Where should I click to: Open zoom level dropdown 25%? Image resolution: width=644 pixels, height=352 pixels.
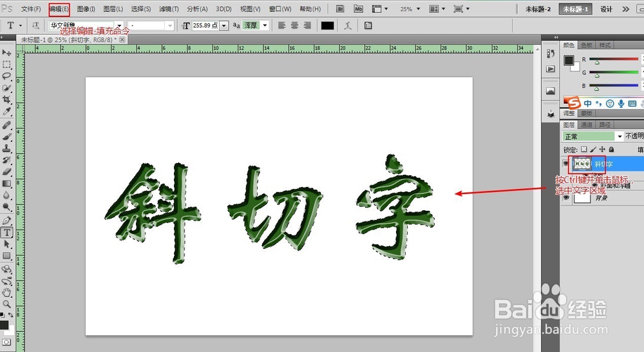pyautogui.click(x=418, y=8)
